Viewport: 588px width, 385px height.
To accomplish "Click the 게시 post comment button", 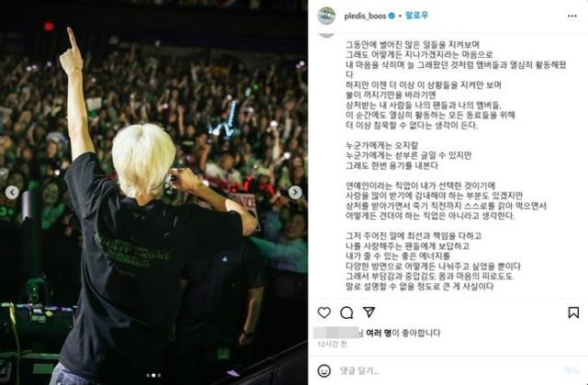I will click(571, 370).
